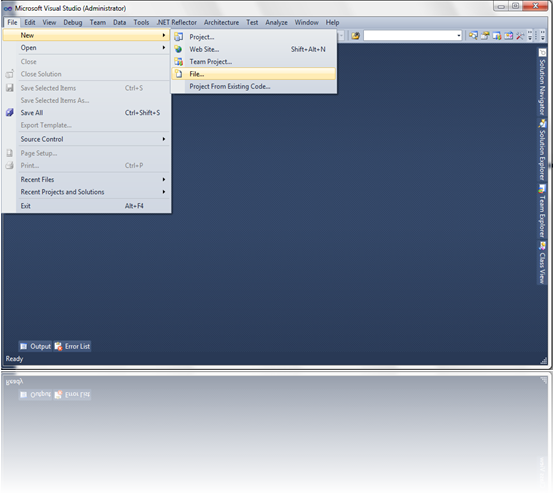Close the File menu via File
The width and height of the screenshot is (553, 493).
pyautogui.click(x=12, y=22)
